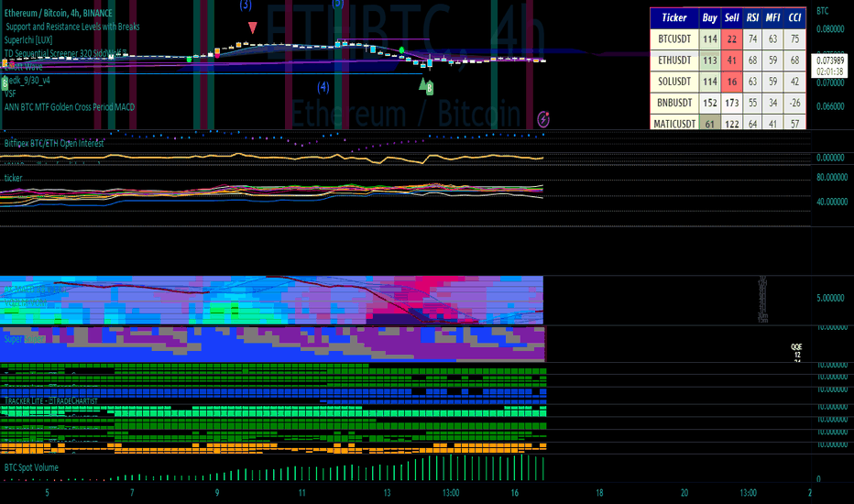854x504 pixels.
Task: Click the ETHUSDT ticker cell
Action: [674, 60]
